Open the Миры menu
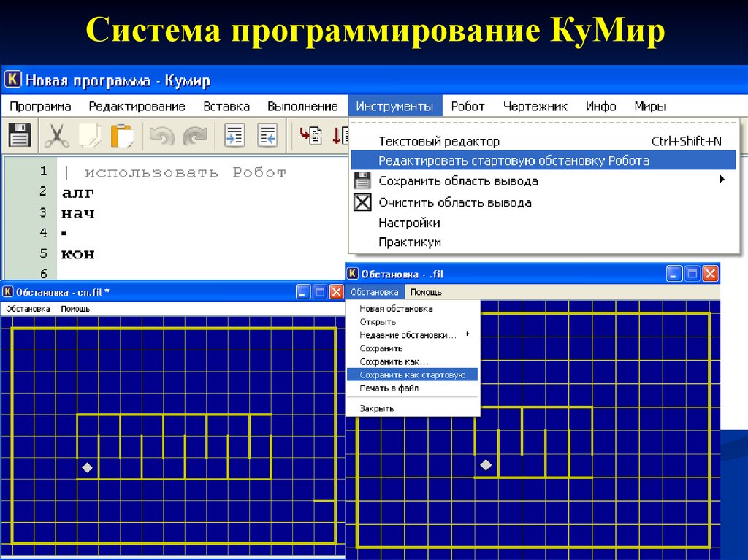The width and height of the screenshot is (748, 560). 650,106
